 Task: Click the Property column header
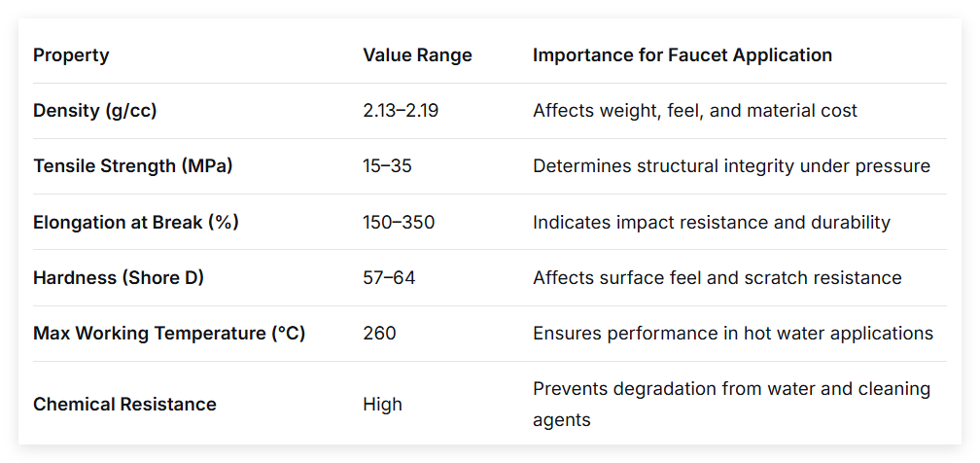tap(71, 55)
